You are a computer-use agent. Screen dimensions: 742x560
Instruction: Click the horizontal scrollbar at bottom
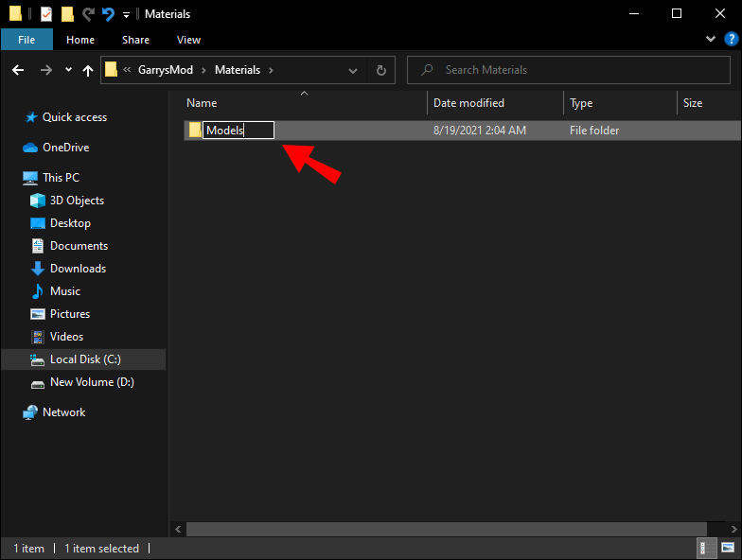tap(445, 529)
